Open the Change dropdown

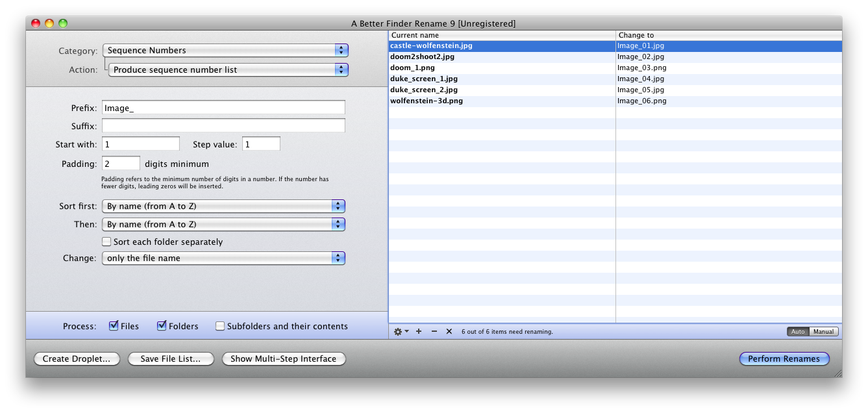pos(223,258)
